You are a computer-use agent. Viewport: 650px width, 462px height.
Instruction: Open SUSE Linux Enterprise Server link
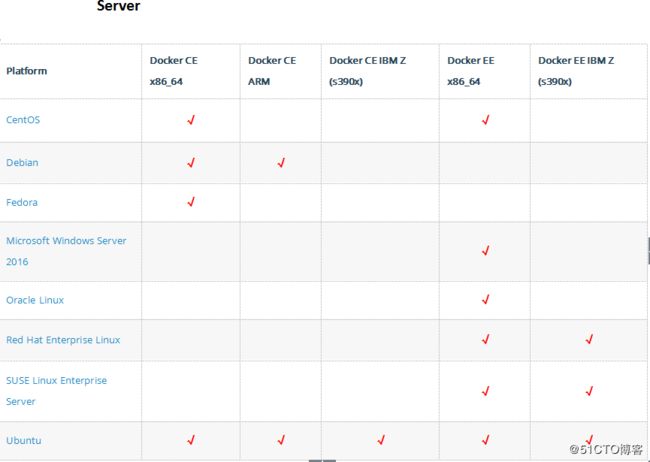click(x=56, y=391)
